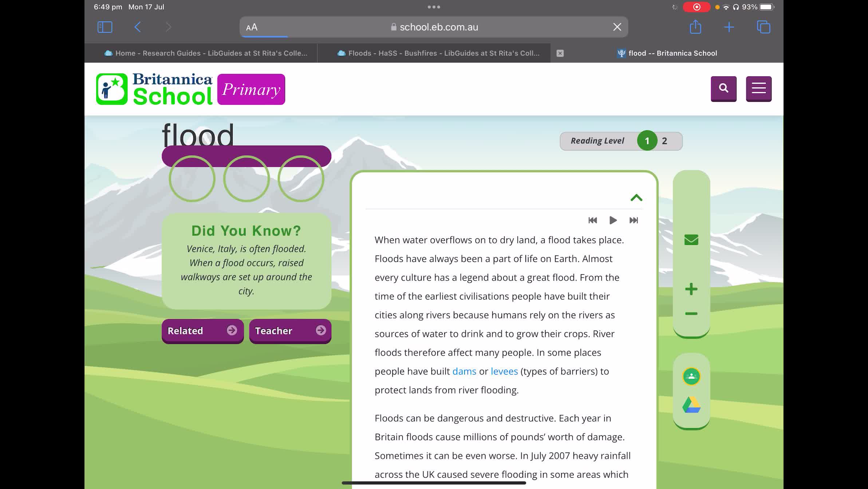Open the Britannica School search icon
Image resolution: width=868 pixels, height=489 pixels.
(x=724, y=89)
